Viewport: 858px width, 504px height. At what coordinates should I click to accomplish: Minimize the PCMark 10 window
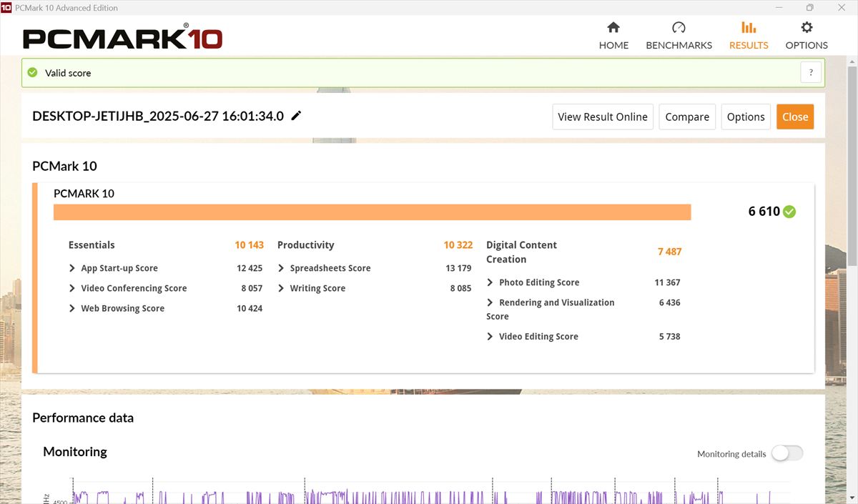point(779,7)
